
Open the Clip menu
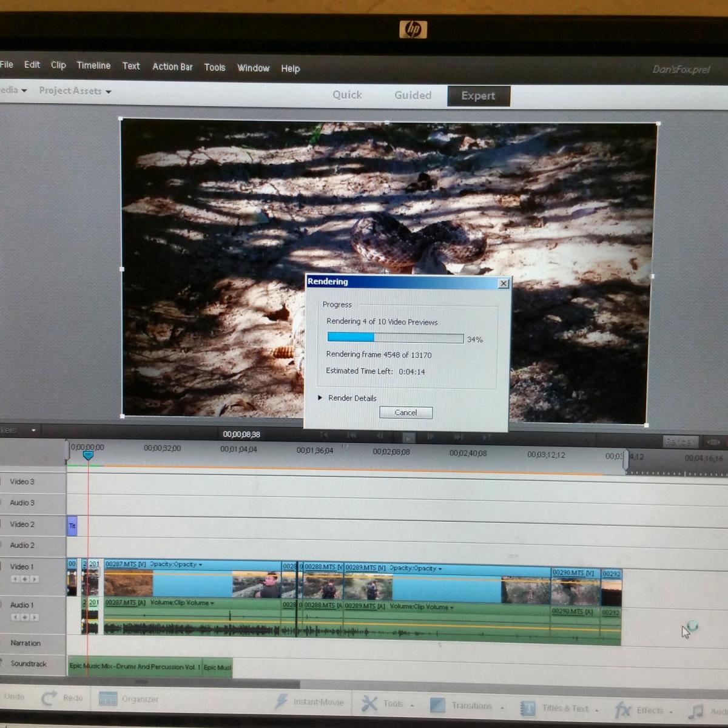pos(58,65)
